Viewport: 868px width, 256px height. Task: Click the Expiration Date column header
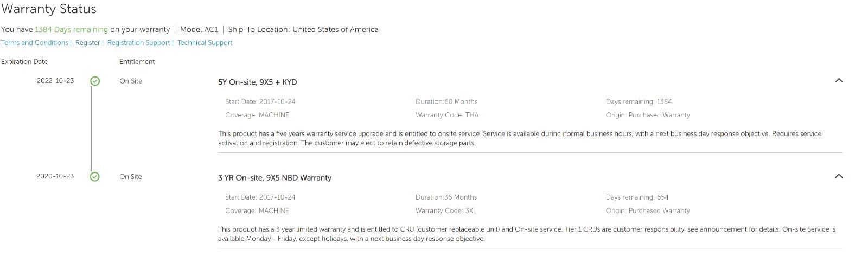(24, 62)
